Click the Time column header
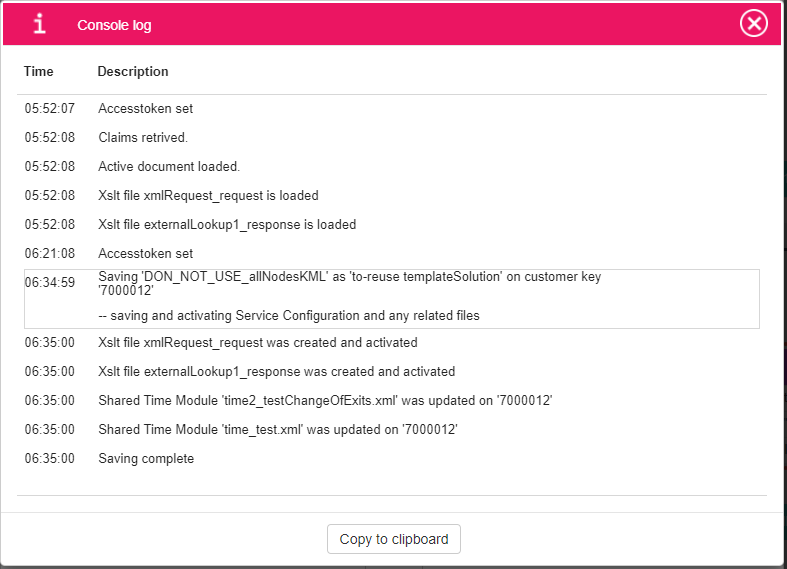 [x=39, y=72]
